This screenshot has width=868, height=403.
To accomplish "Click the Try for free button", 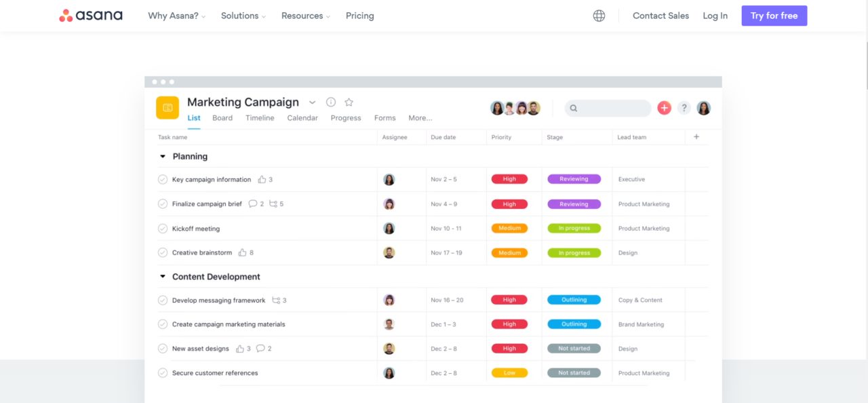I will coord(774,15).
